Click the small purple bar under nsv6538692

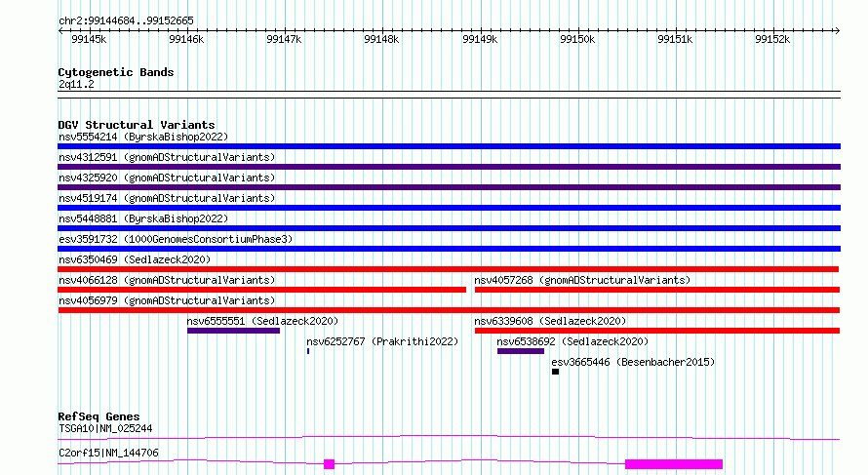pos(521,351)
